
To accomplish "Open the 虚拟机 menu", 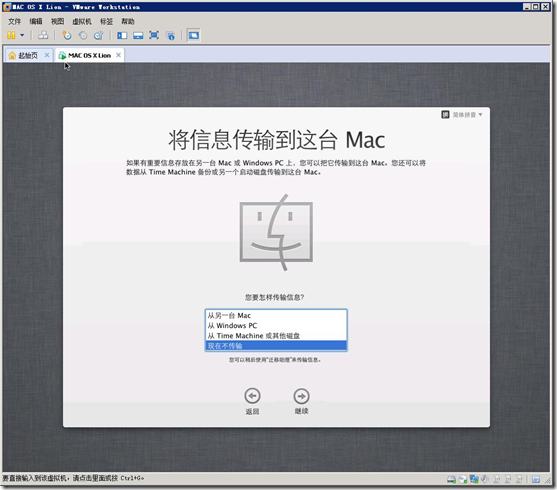I will pos(82,21).
